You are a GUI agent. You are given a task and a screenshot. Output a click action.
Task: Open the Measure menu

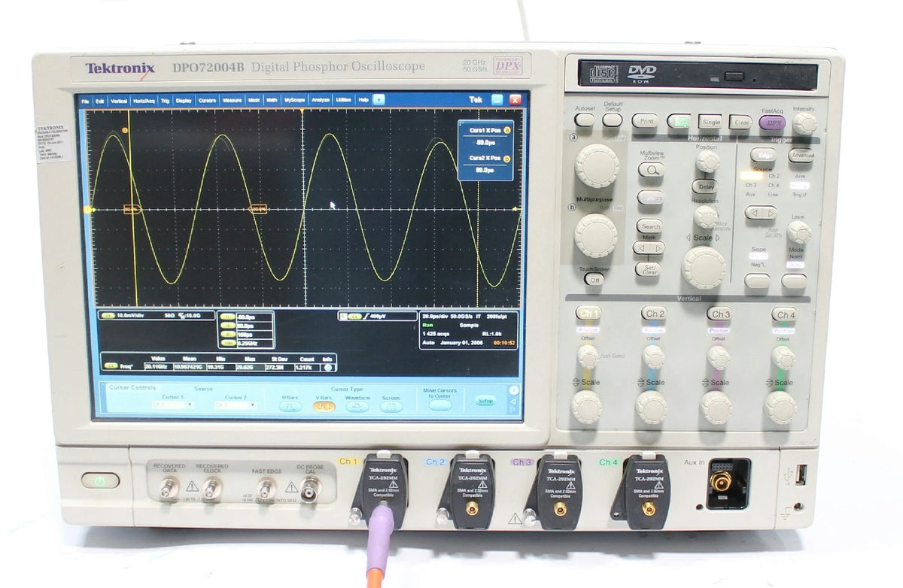(232, 100)
